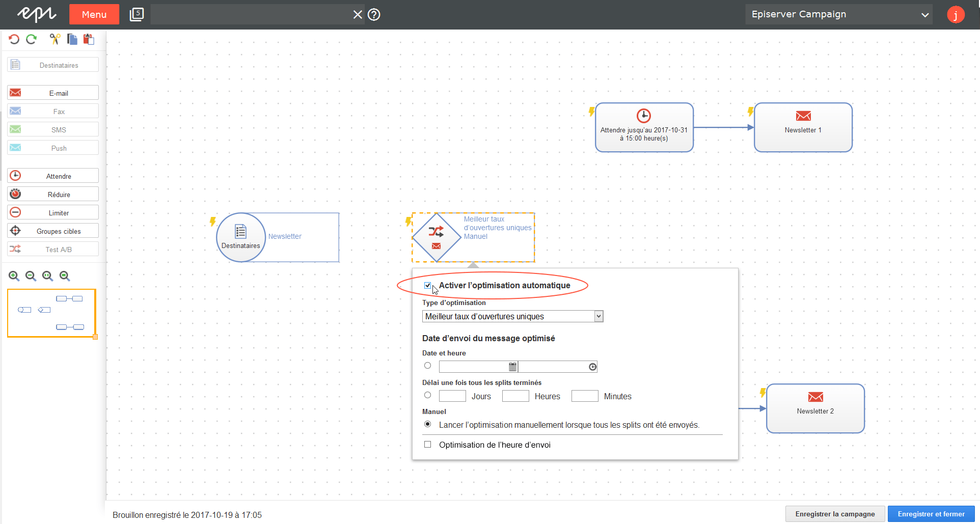Click the Jours input field
The height and width of the screenshot is (524, 980).
pos(452,396)
